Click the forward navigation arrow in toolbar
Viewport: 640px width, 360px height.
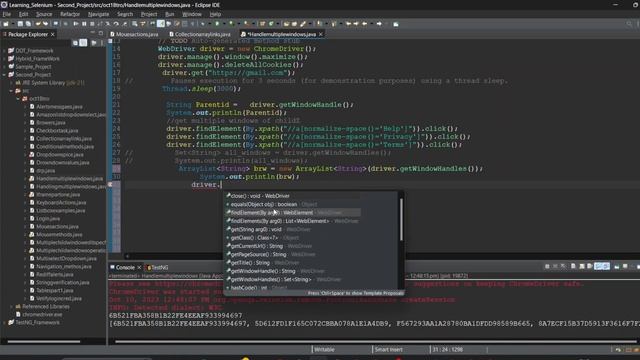point(379,24)
